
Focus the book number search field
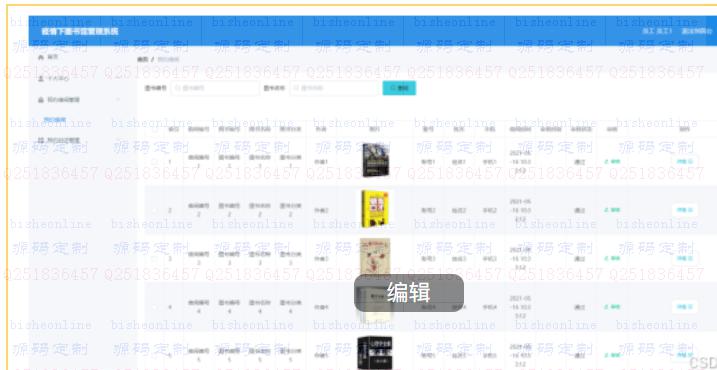215,88
